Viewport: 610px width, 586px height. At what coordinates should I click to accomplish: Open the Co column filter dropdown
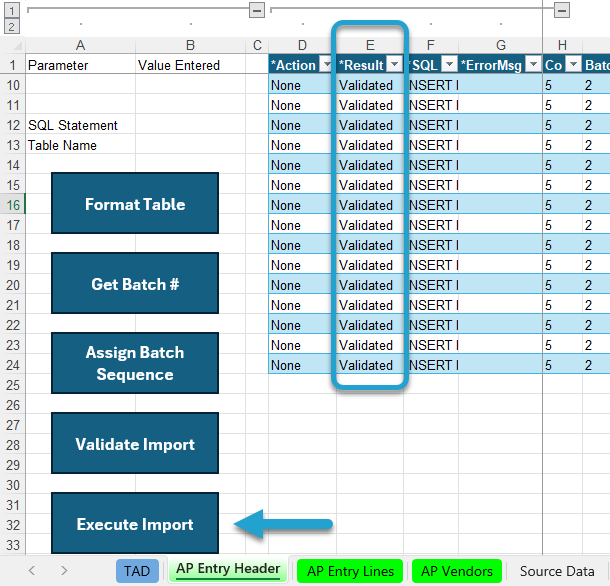coord(573,64)
